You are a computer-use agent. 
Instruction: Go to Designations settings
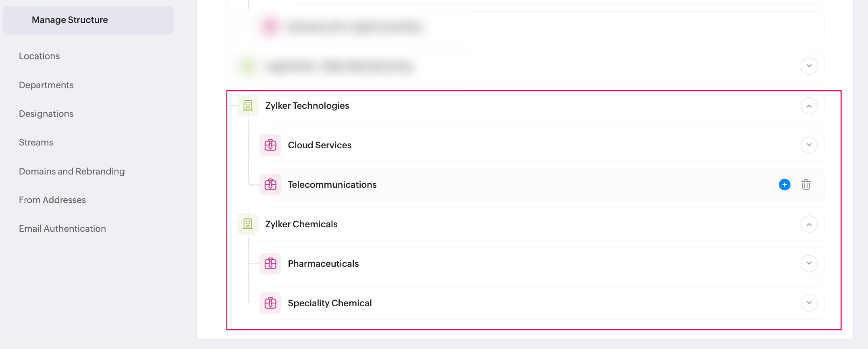click(x=46, y=114)
